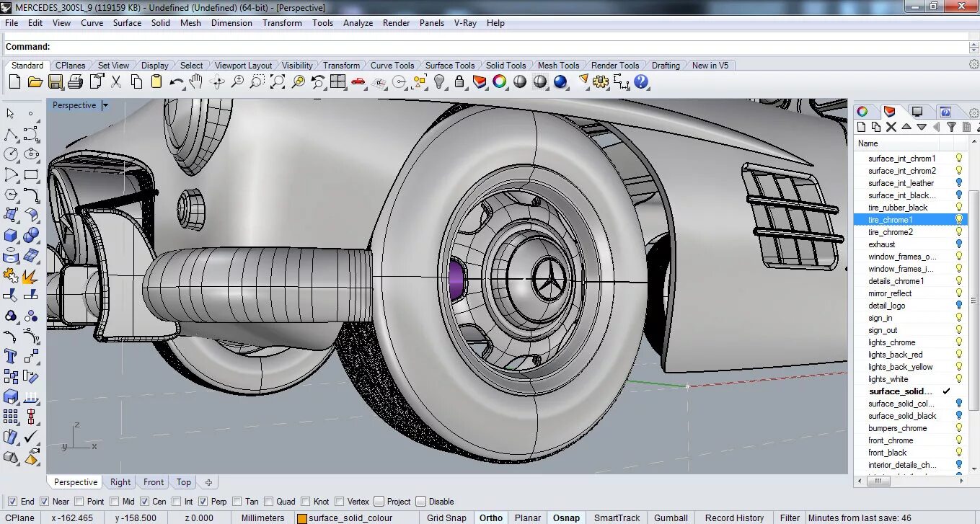Screen dimensions: 980x524
Task: Select the tire_rubber_black layer row
Action: (x=910, y=207)
